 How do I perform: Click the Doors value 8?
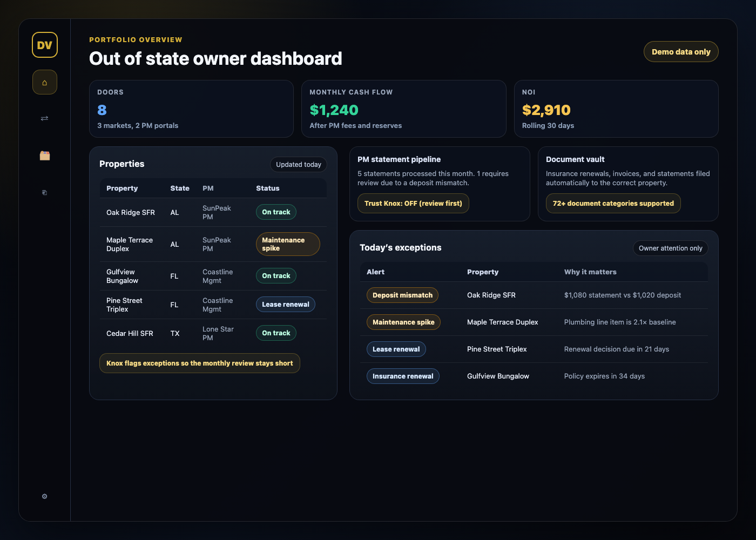pos(102,110)
